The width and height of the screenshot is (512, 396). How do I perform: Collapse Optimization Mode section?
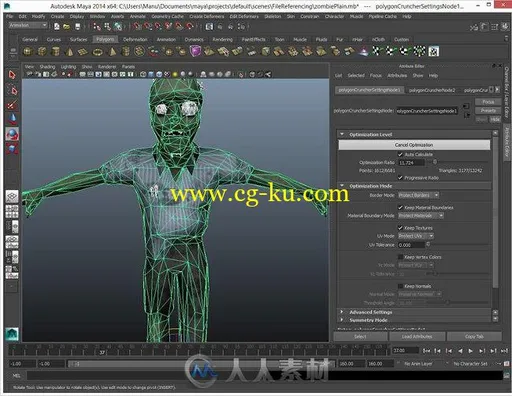pos(342,185)
